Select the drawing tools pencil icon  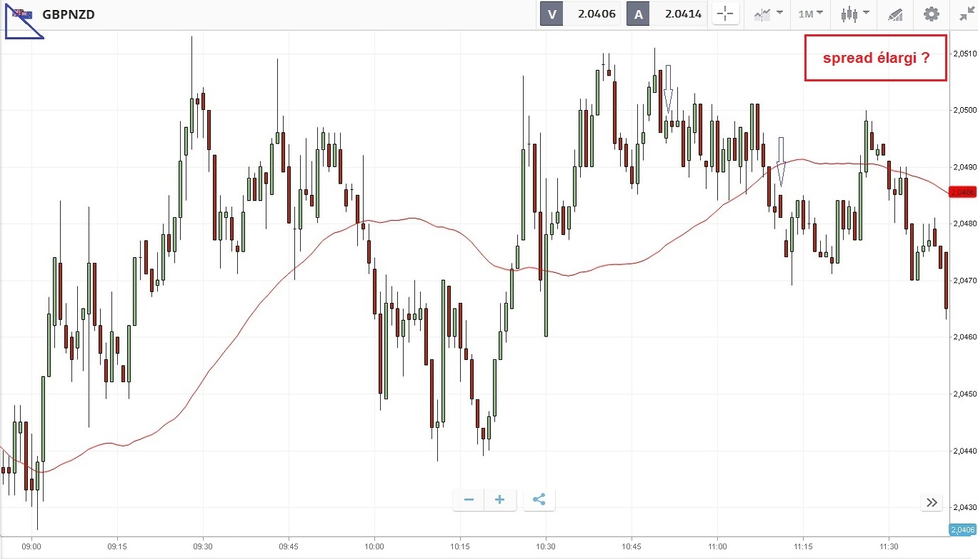click(894, 14)
